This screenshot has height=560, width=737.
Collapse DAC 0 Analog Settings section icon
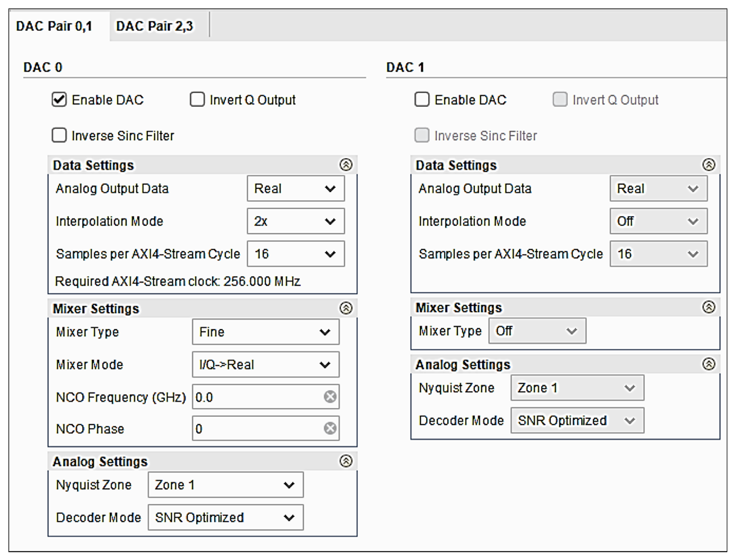click(345, 461)
